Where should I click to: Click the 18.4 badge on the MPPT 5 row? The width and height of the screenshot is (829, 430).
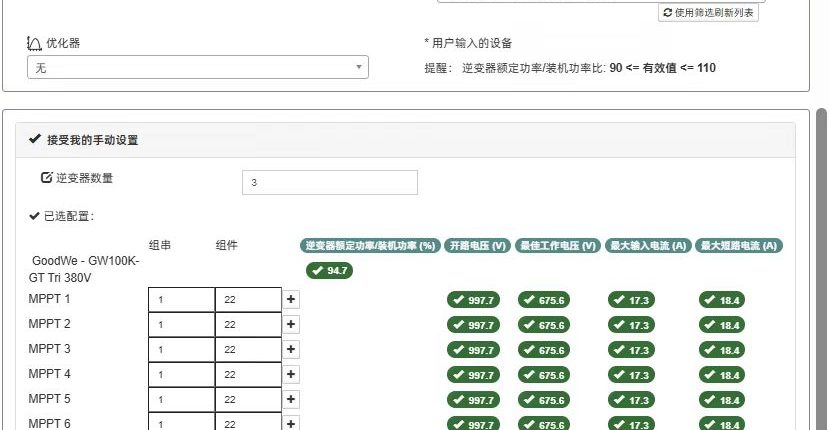click(722, 400)
